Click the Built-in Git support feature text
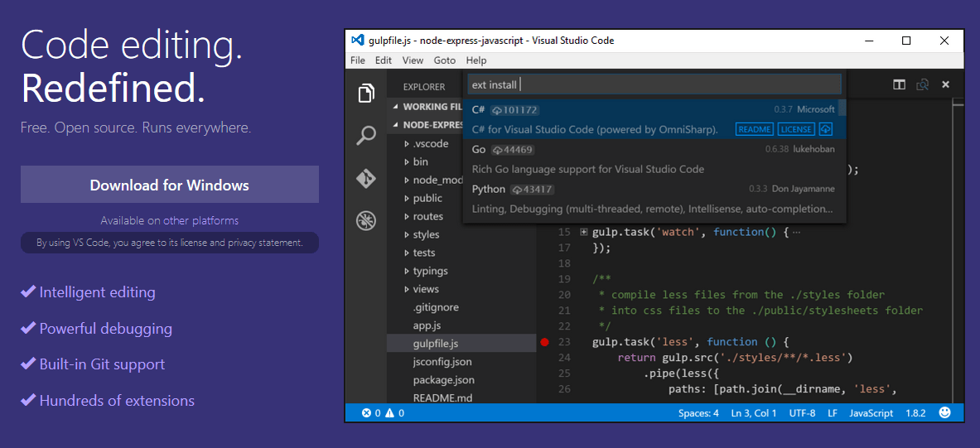This screenshot has width=980, height=448. 102,364
